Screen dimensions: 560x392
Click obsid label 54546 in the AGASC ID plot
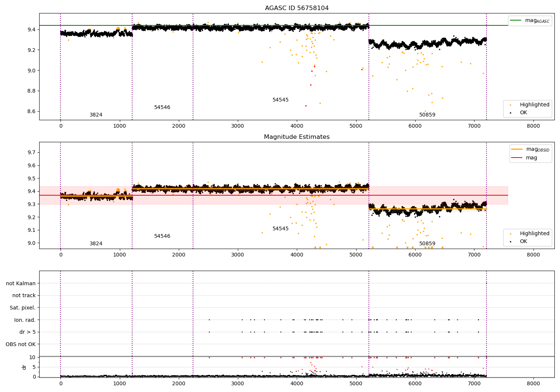tap(162, 108)
